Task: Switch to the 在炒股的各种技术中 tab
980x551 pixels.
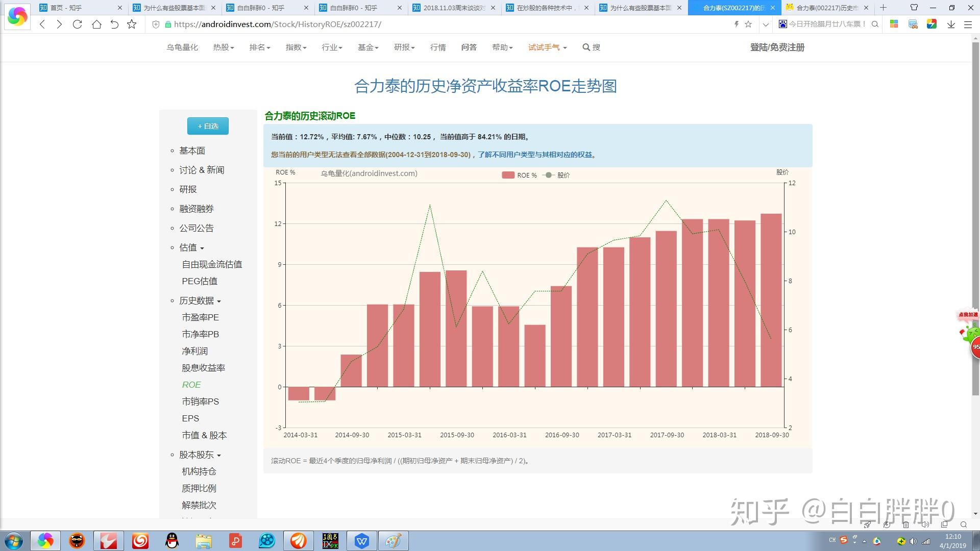Action: [x=547, y=8]
